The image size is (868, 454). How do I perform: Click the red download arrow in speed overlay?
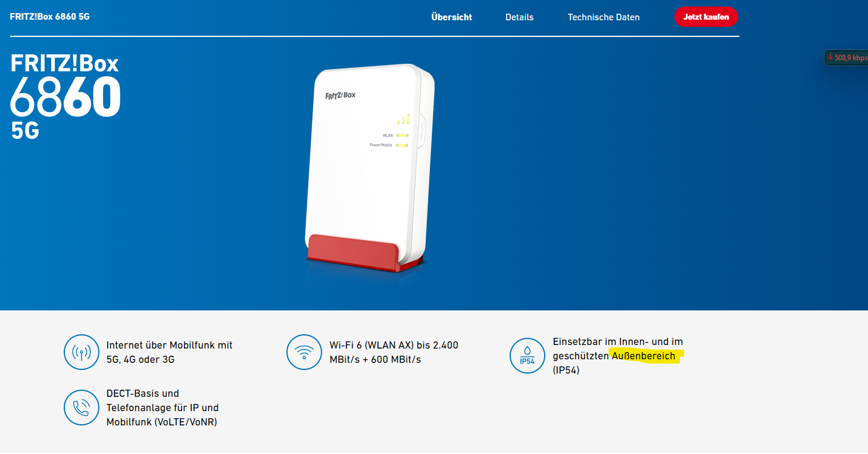coord(830,57)
